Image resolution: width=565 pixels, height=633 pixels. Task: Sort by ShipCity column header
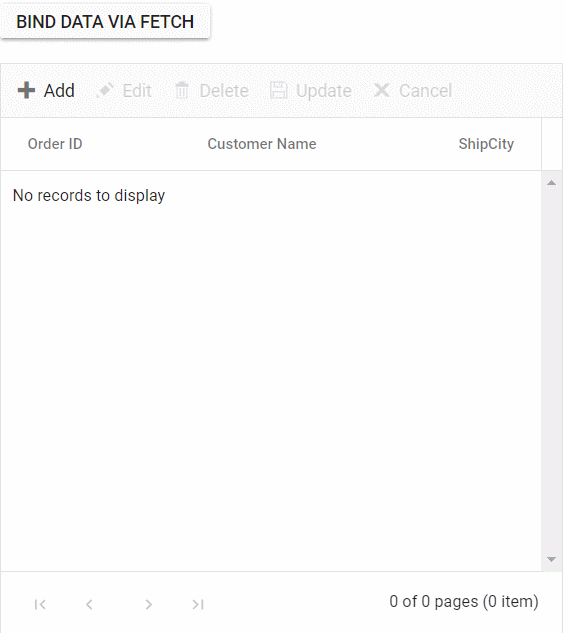486,144
